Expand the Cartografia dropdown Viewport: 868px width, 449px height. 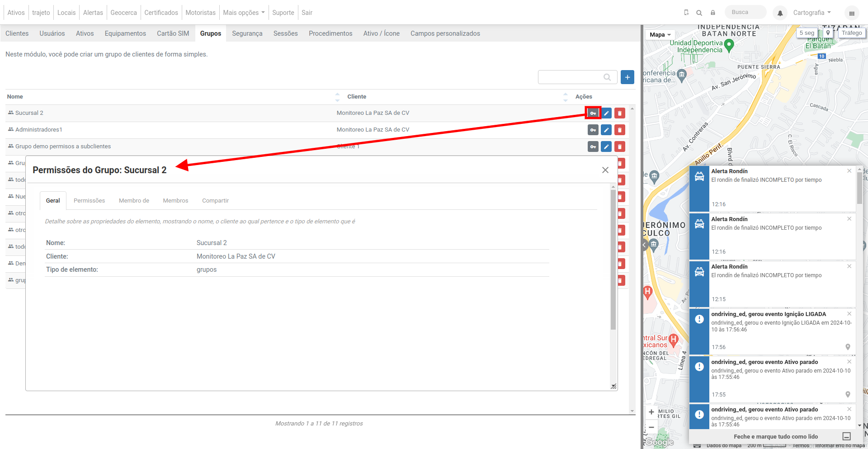(812, 13)
